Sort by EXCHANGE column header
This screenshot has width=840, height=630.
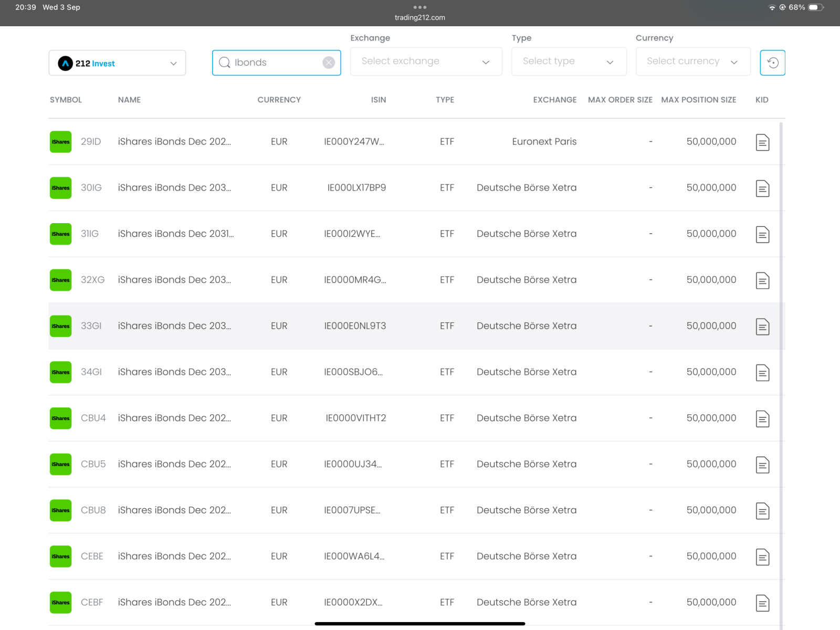coord(555,100)
